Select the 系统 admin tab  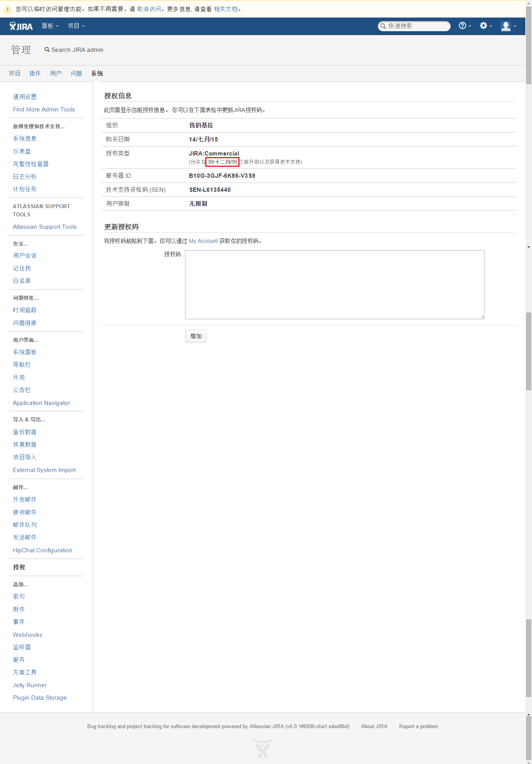[97, 73]
